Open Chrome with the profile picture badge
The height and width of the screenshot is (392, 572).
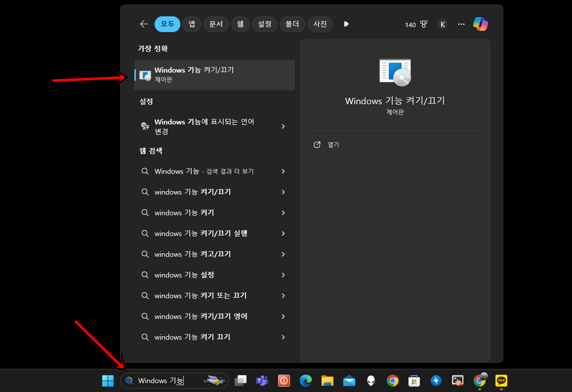pos(480,380)
